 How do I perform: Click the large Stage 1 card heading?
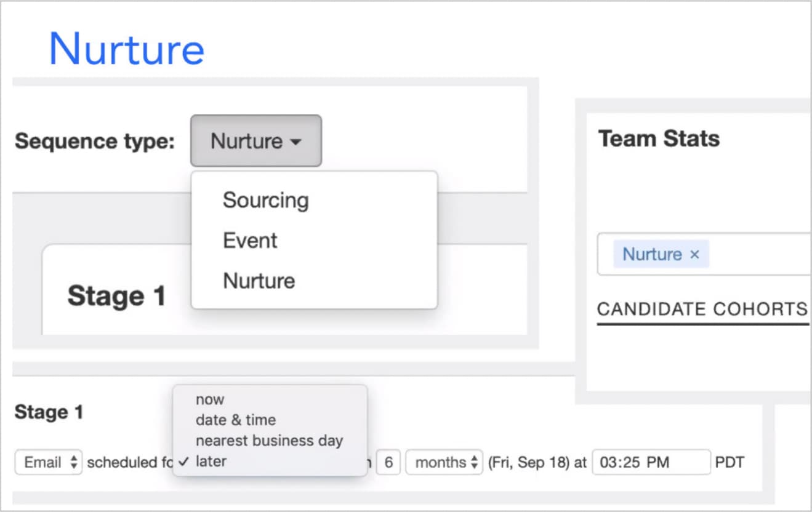tap(116, 296)
